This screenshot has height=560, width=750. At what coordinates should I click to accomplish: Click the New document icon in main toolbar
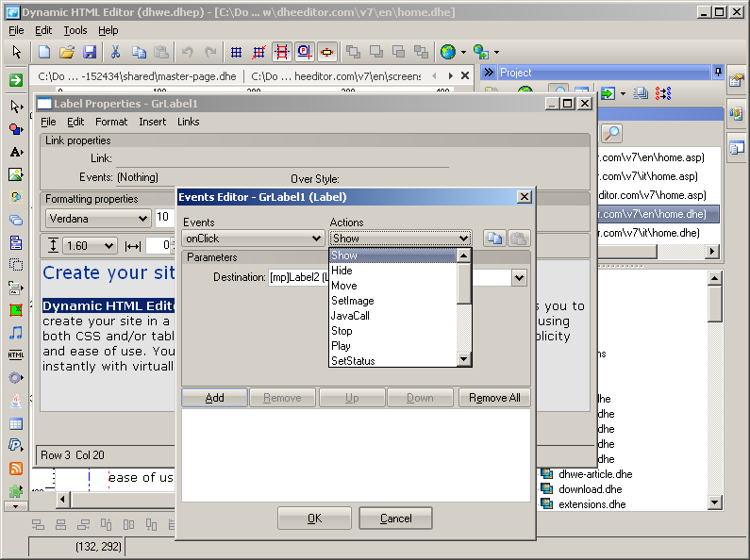point(44,52)
